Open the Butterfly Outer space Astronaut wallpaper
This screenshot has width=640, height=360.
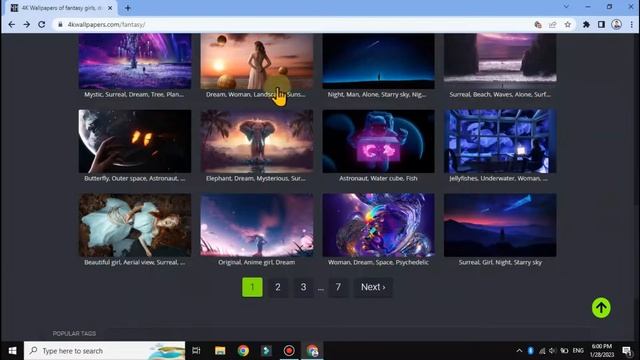click(135, 141)
